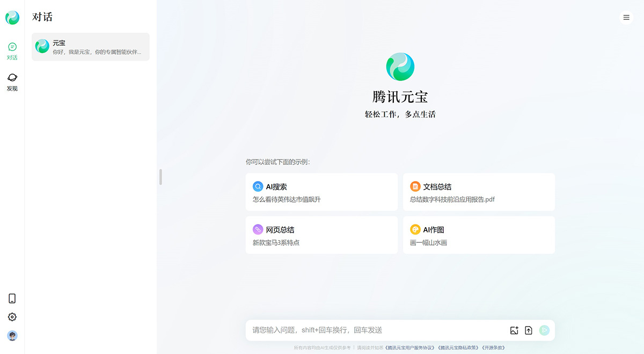Select the AI搜索 example card icon
This screenshot has height=354, width=644.
(258, 186)
